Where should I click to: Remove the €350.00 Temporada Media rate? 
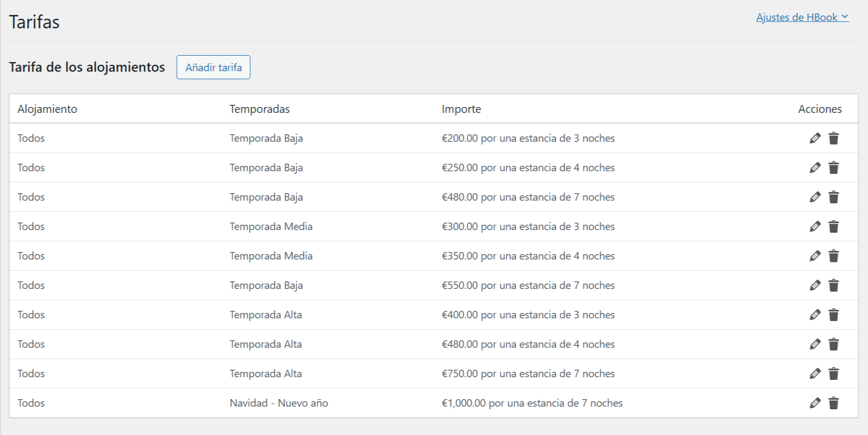click(833, 256)
